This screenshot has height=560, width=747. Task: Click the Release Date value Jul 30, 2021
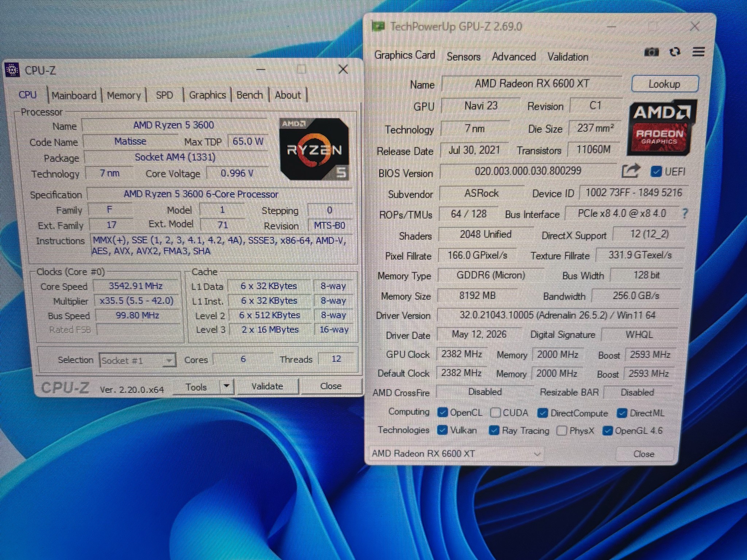474,150
